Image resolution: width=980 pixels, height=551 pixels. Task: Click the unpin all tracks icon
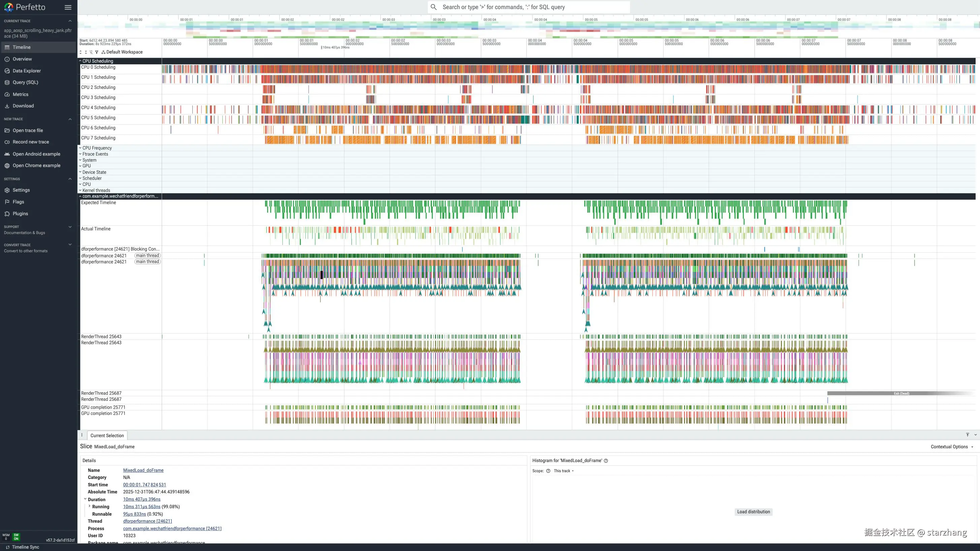pos(91,52)
